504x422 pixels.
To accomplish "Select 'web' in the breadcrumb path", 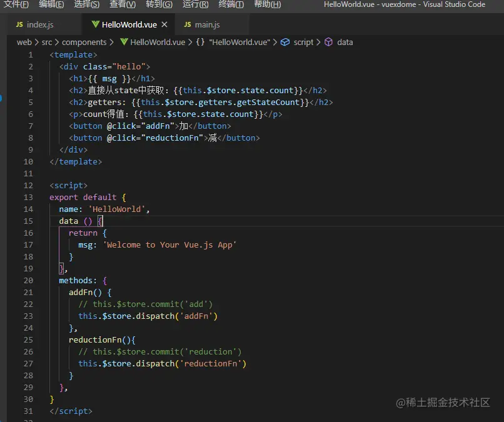I will pyautogui.click(x=24, y=43).
